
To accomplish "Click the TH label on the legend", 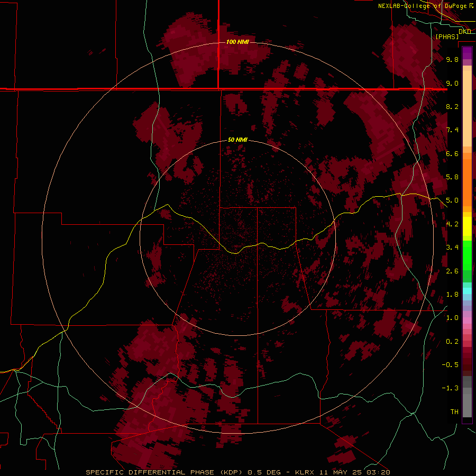I will (x=454, y=412).
